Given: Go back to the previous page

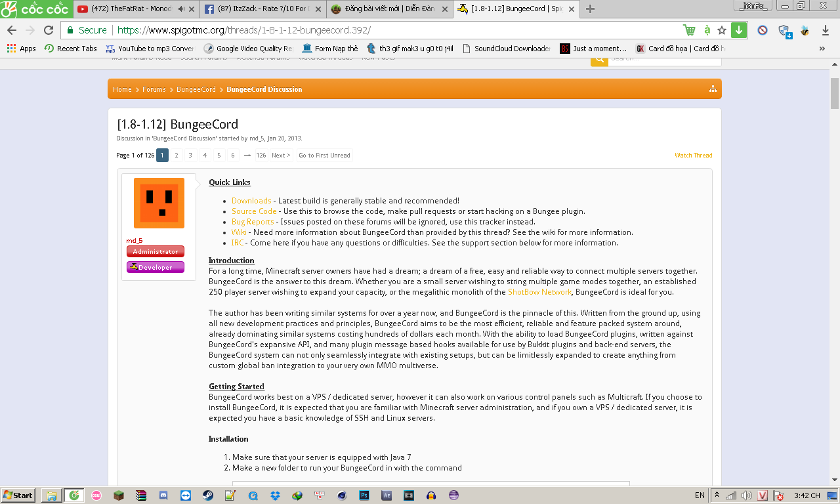Looking at the screenshot, I should coord(12,30).
